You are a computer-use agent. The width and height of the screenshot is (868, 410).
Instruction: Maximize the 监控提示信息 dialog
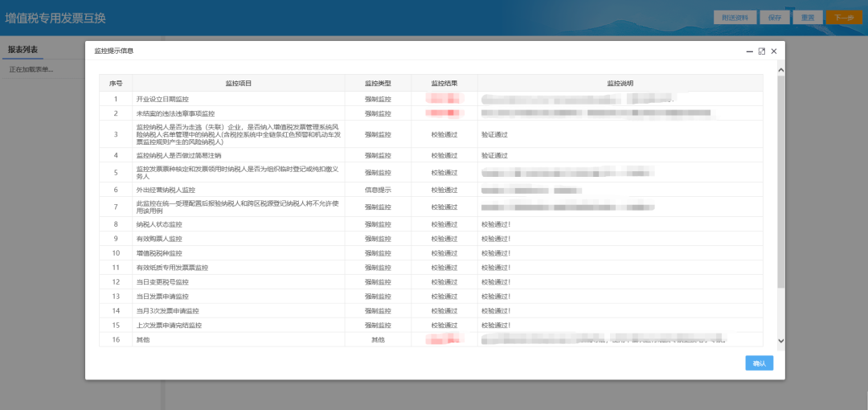tap(761, 51)
